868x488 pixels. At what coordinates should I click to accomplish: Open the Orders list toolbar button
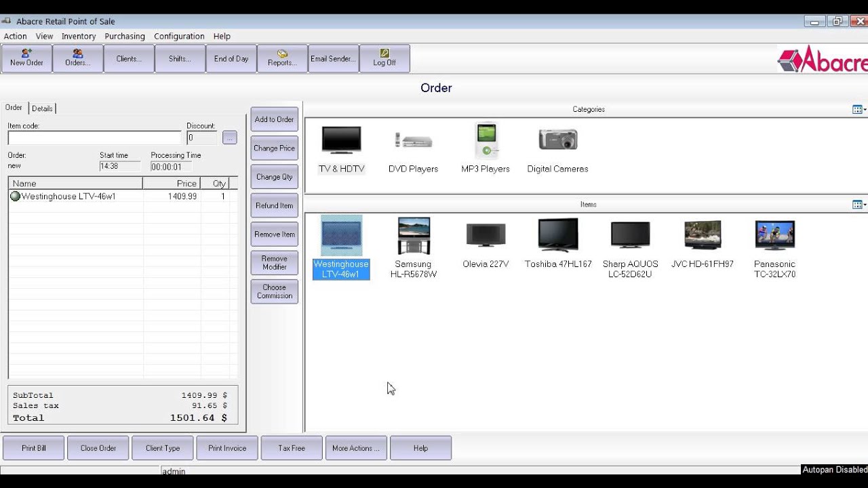click(78, 58)
